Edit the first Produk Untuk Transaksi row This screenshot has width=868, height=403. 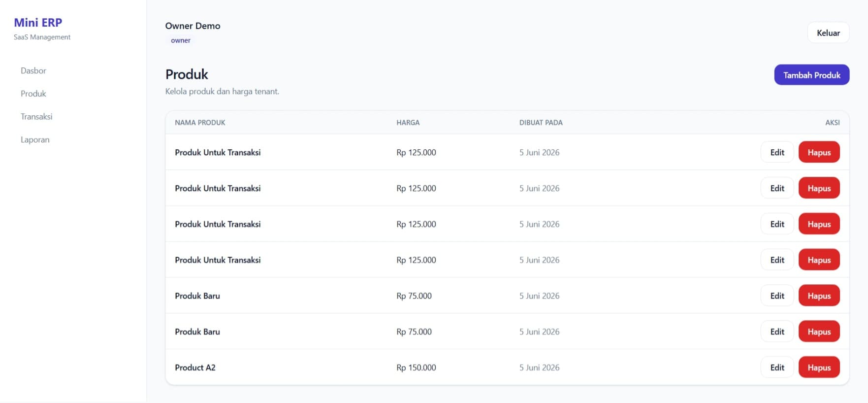pos(777,152)
